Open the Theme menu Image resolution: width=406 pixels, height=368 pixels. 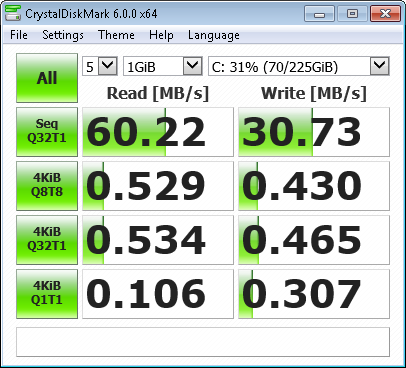point(116,35)
